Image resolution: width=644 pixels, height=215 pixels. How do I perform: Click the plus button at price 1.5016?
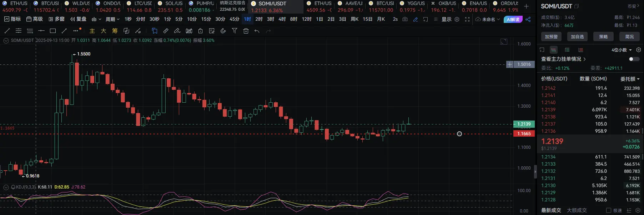pyautogui.click(x=510, y=64)
